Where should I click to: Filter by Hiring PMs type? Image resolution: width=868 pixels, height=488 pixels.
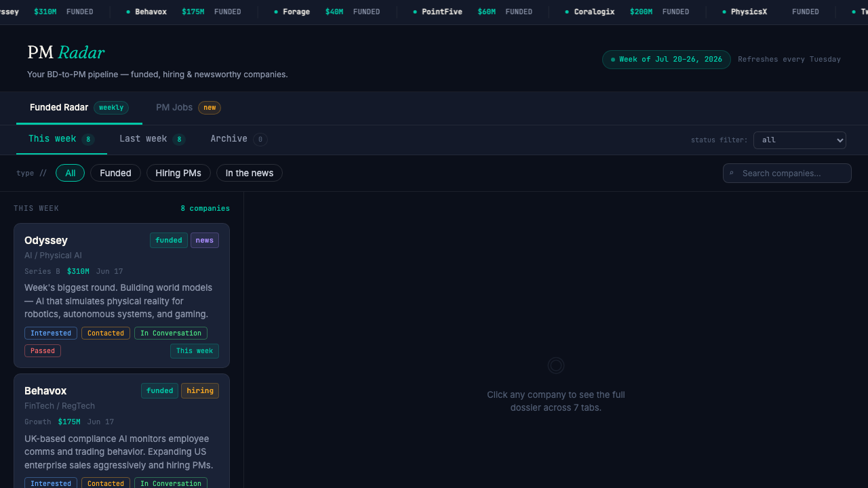[x=178, y=174]
